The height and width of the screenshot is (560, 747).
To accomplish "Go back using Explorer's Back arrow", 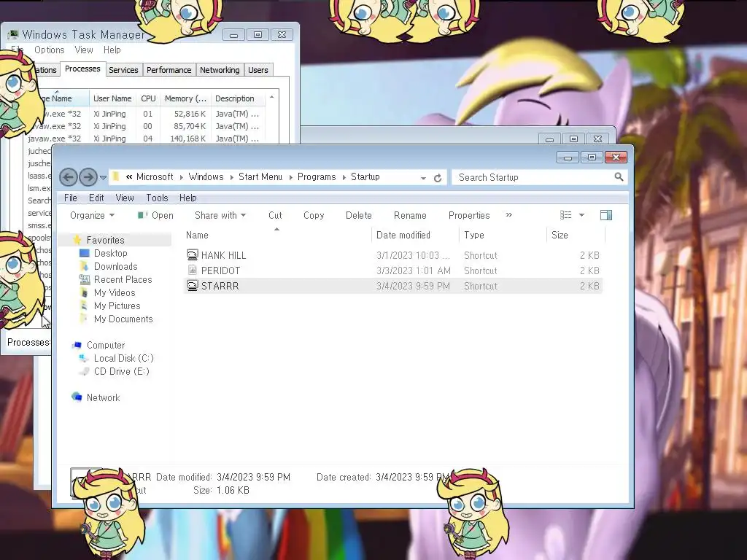I will point(68,177).
